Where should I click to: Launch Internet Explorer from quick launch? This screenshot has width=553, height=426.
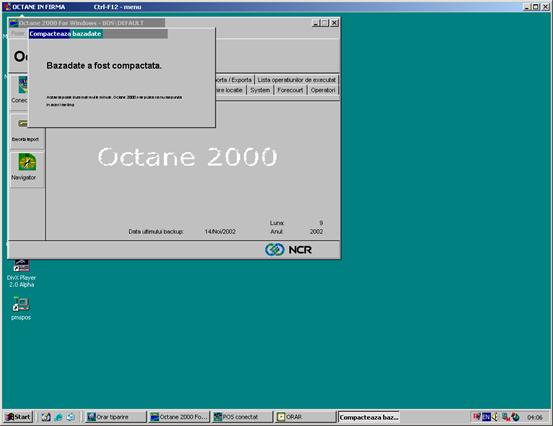[x=59, y=417]
